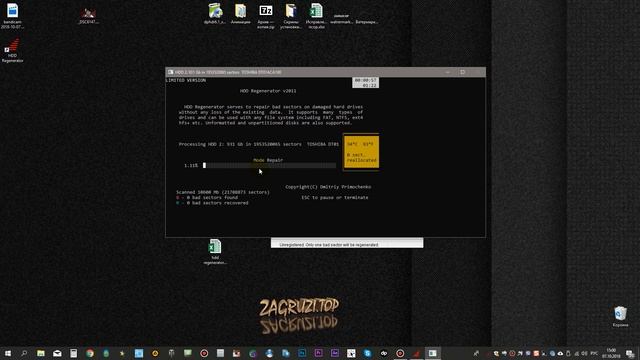The height and width of the screenshot is (360, 640).
Task: Open Skype from the taskbar
Action: [x=367, y=353]
